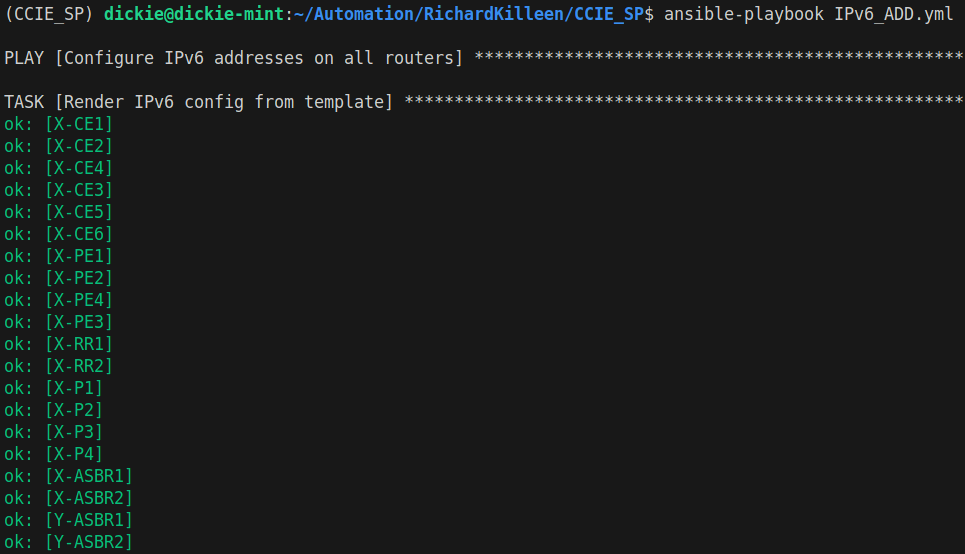
Task: Click the ok: [Y-ASBR1] output line
Action: click(68, 520)
